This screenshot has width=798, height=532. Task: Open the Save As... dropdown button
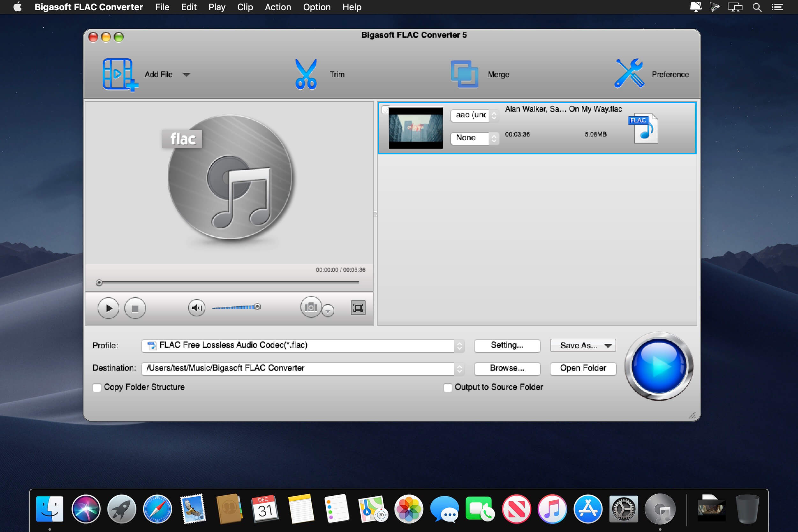pos(583,345)
